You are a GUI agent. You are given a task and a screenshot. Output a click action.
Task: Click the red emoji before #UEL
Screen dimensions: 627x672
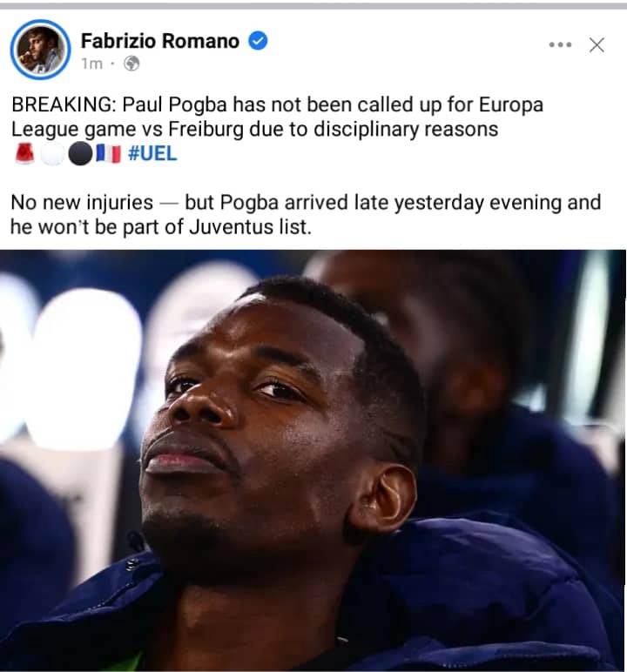coord(24,153)
